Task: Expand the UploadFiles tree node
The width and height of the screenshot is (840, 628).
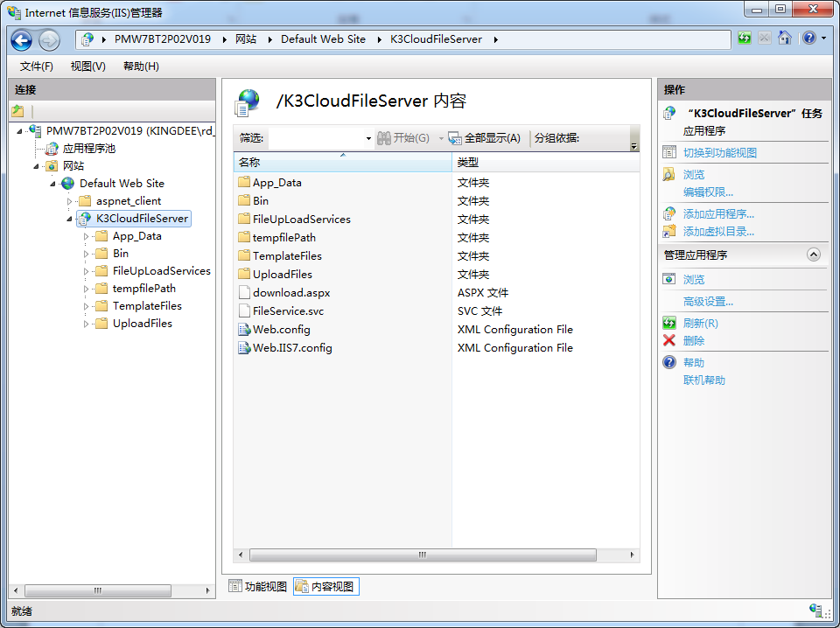Action: [86, 324]
